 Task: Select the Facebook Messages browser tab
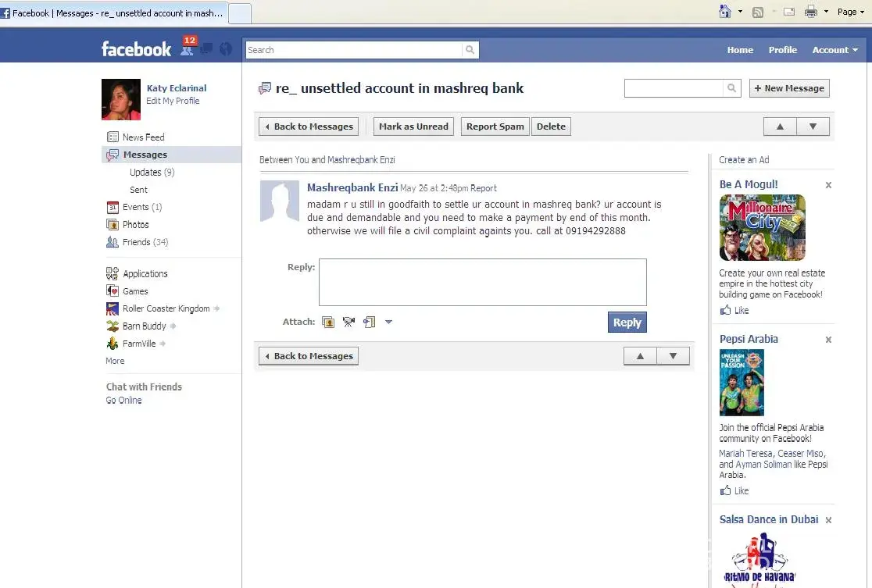click(x=114, y=12)
